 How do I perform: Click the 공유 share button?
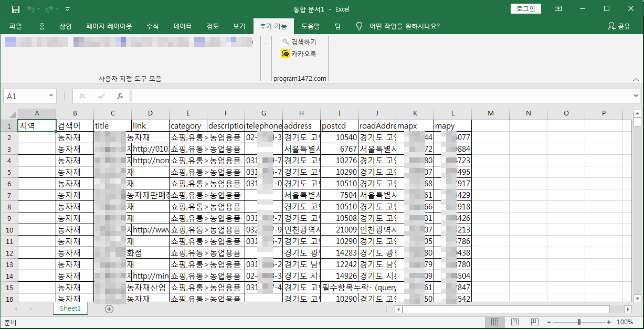tap(619, 26)
